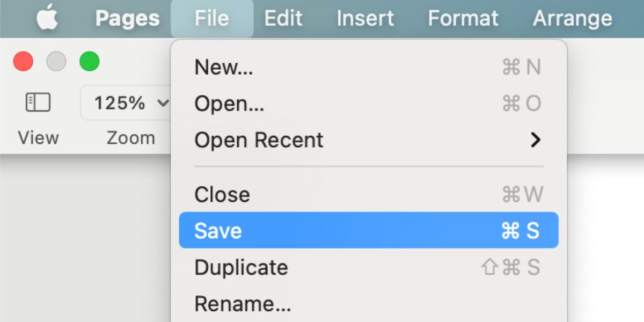644x322 pixels.
Task: Choose Duplicate from the File menu
Action: pyautogui.click(x=369, y=267)
